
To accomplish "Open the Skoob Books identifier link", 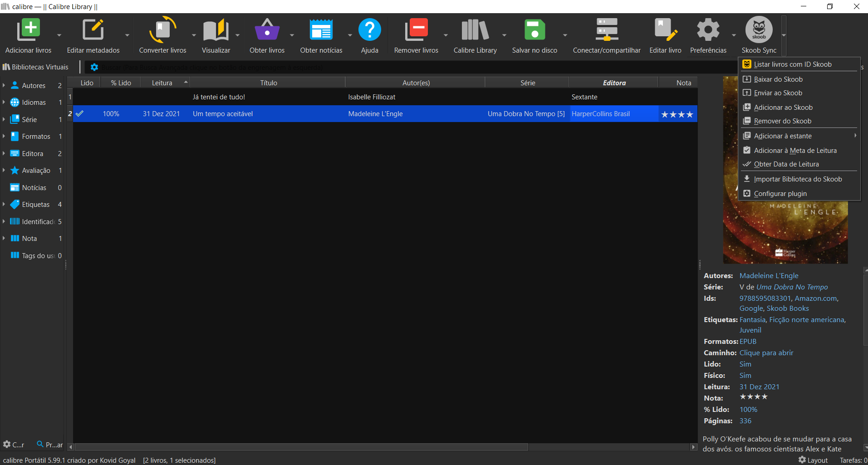I will point(788,308).
